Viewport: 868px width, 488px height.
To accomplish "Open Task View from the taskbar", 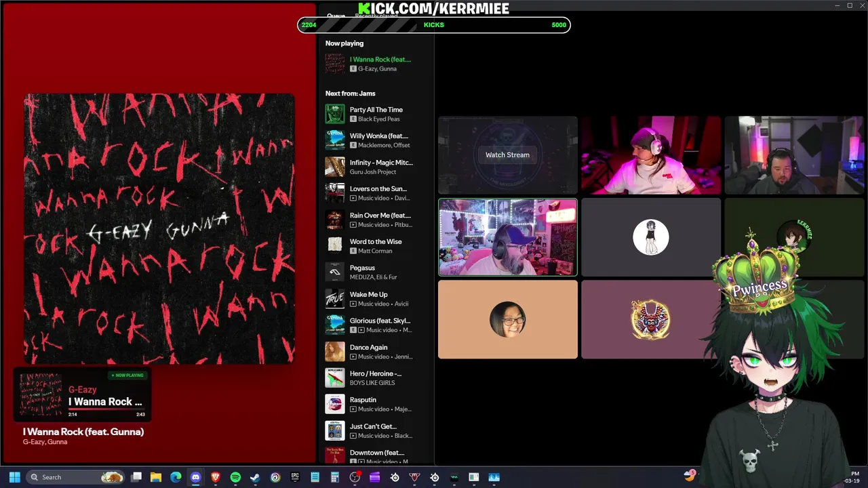I will point(136,477).
